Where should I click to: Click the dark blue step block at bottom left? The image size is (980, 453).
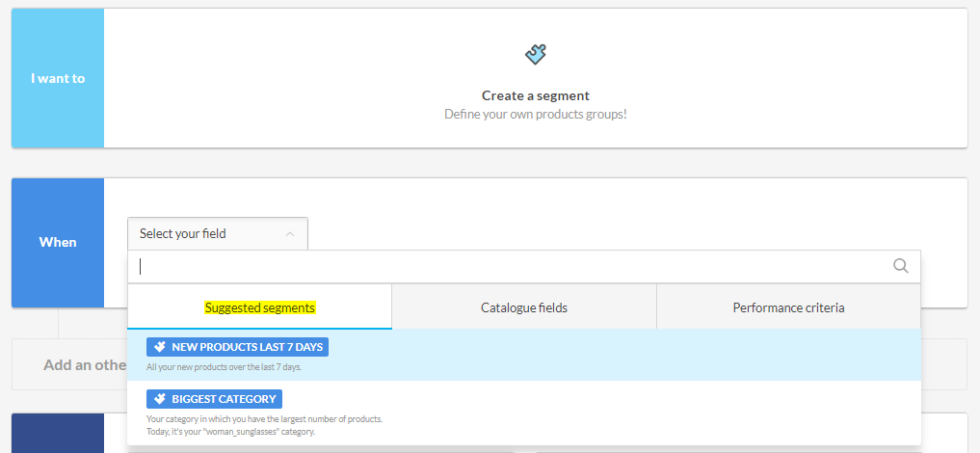(58, 432)
